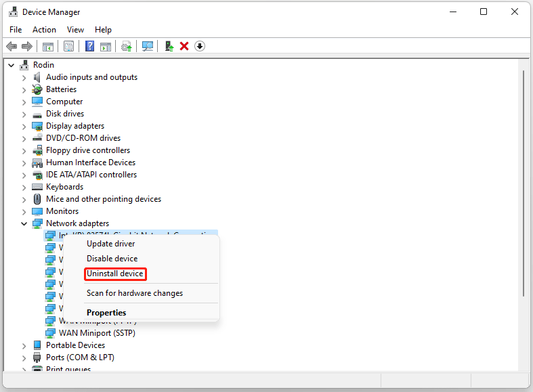Expand the Disk drives category

click(x=24, y=114)
